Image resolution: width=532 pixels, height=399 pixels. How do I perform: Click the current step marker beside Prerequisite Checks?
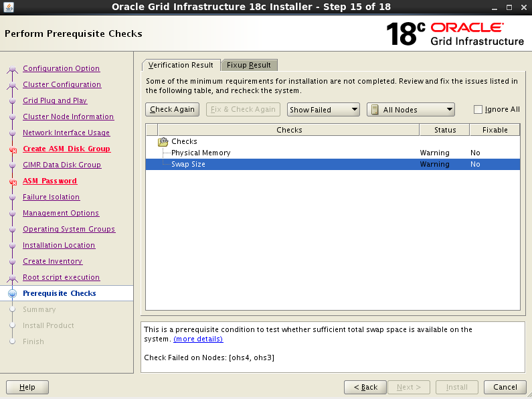point(13,293)
